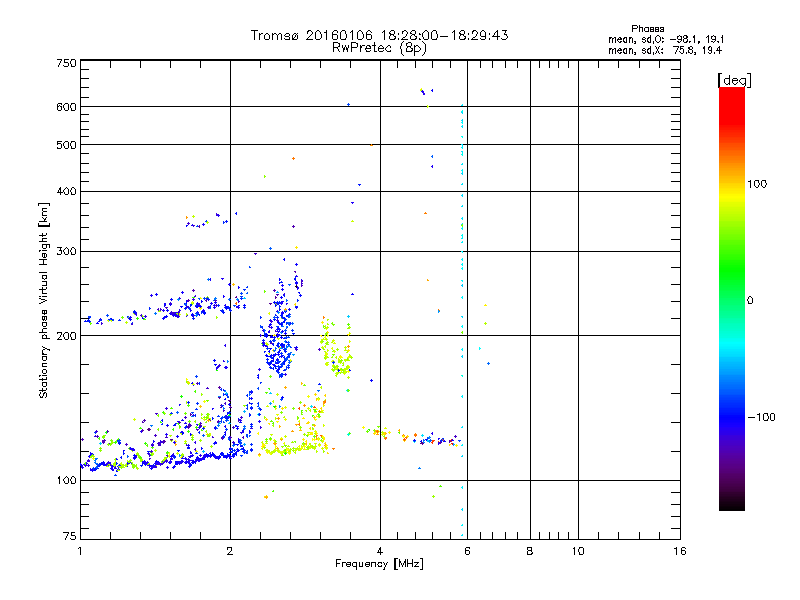This screenshot has width=800, height=600.
Task: Select the "mean, sd,X: 75.8, 19.4" line
Action: tap(665, 50)
